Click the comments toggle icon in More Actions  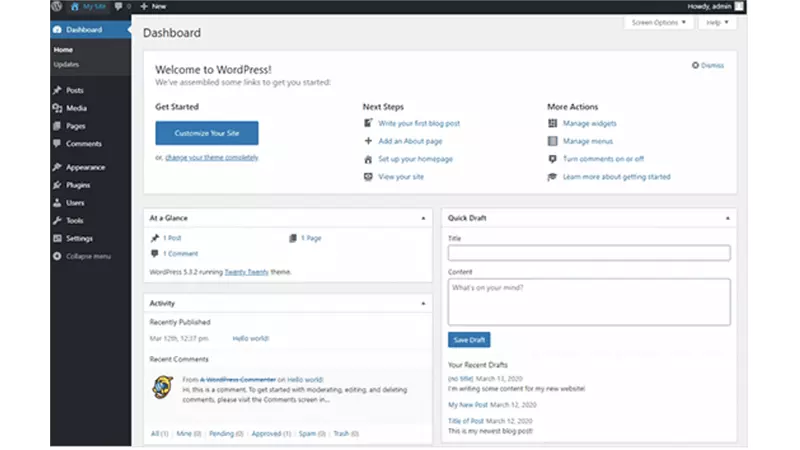coord(553,159)
